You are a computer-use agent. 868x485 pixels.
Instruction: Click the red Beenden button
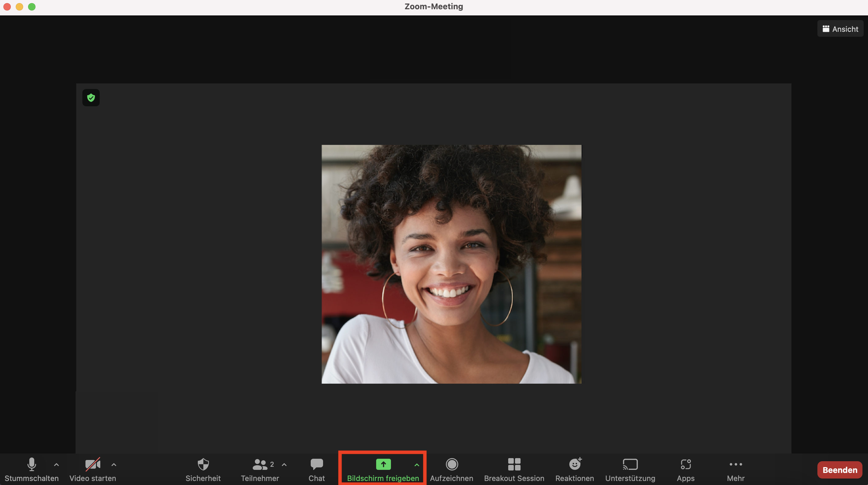coord(840,470)
